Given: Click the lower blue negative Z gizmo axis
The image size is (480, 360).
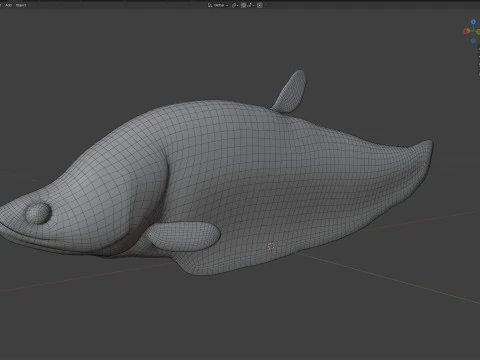Looking at the screenshot, I should 473,40.
